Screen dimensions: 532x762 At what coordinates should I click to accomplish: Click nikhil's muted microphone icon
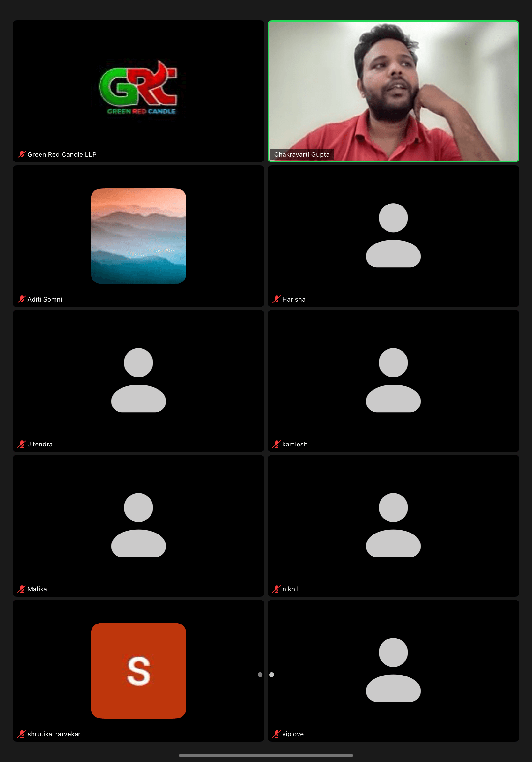(276, 589)
